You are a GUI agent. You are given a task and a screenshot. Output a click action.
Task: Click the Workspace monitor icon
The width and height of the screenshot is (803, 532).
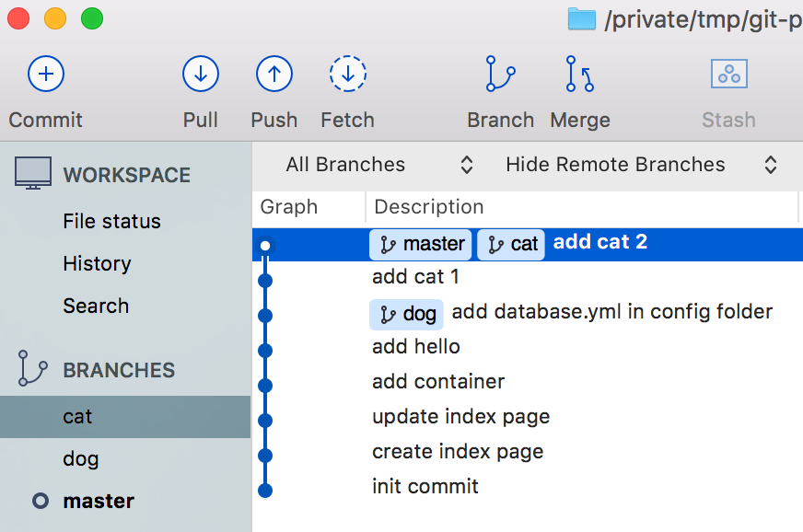click(33, 173)
